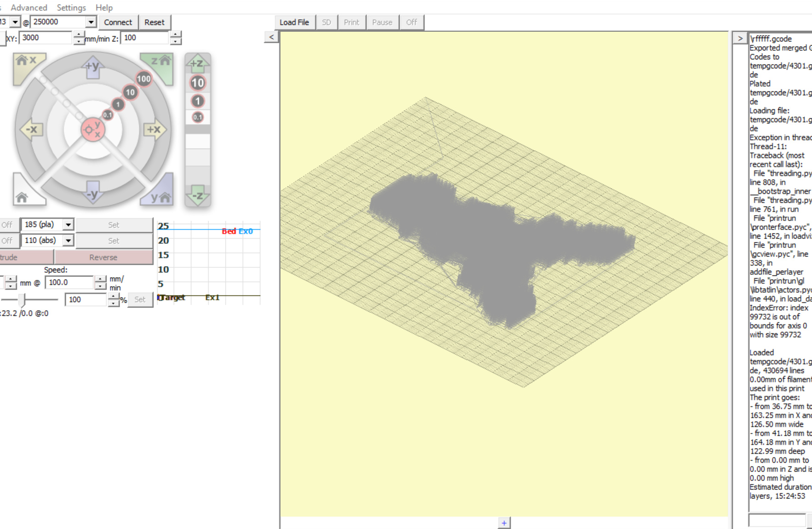The height and width of the screenshot is (529, 812).
Task: Expand the 185 (pla) temperature dropdown
Action: 68,225
